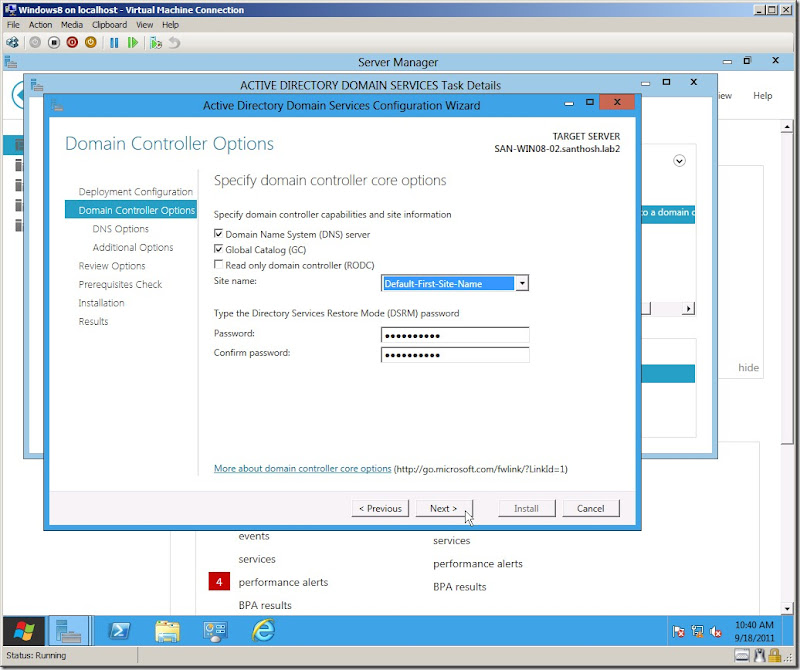Launch Internet Explorer from the taskbar

tap(263, 630)
